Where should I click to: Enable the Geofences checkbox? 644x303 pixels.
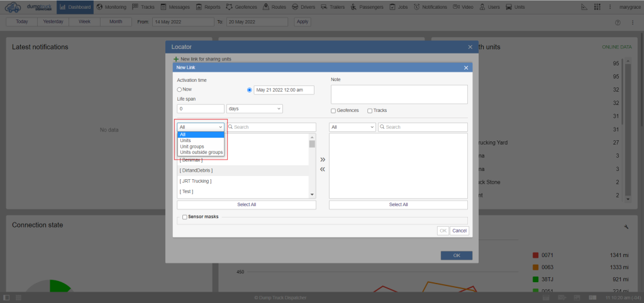[x=334, y=111]
